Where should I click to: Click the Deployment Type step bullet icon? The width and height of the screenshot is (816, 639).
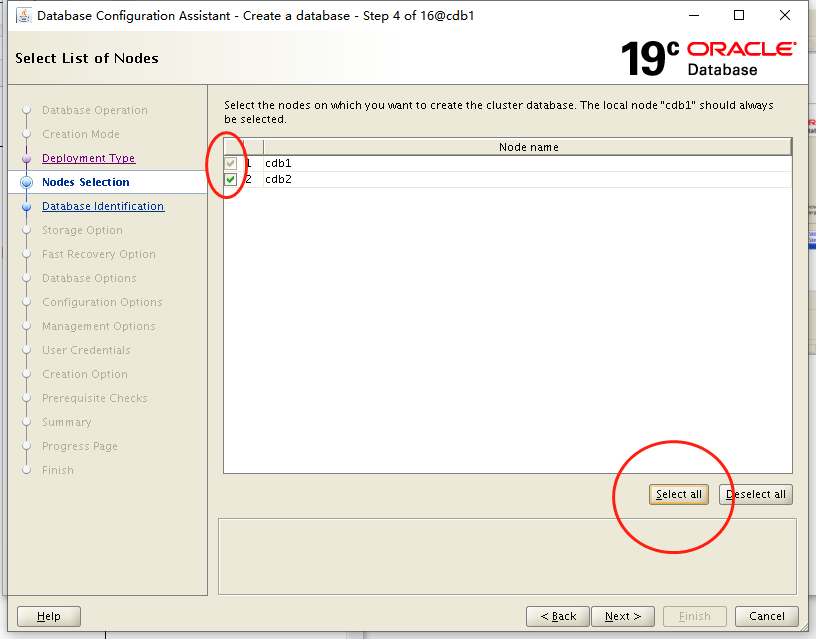click(27, 158)
